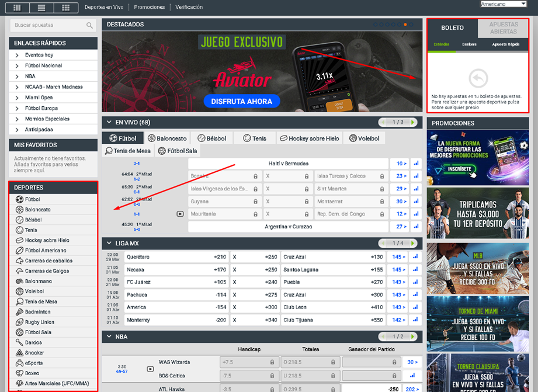Select Estándar bet slip mode
Image resolution: width=538 pixels, height=392 pixels.
click(441, 44)
